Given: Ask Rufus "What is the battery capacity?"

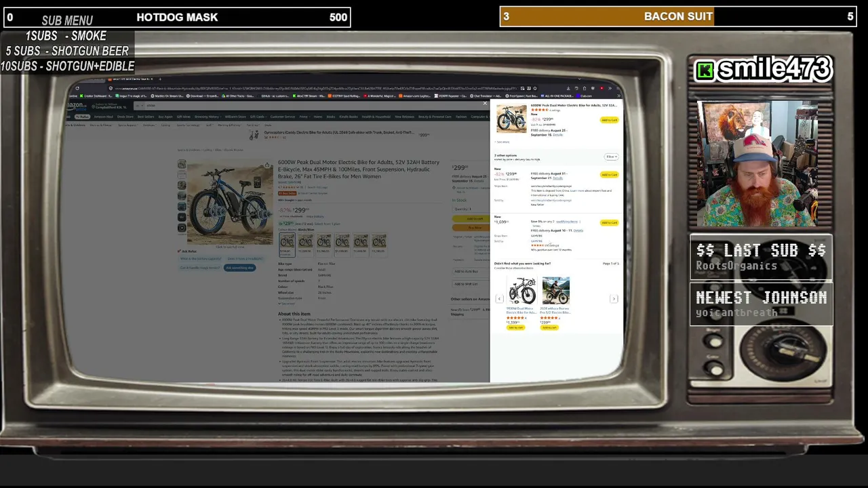Looking at the screenshot, I should coord(201,259).
